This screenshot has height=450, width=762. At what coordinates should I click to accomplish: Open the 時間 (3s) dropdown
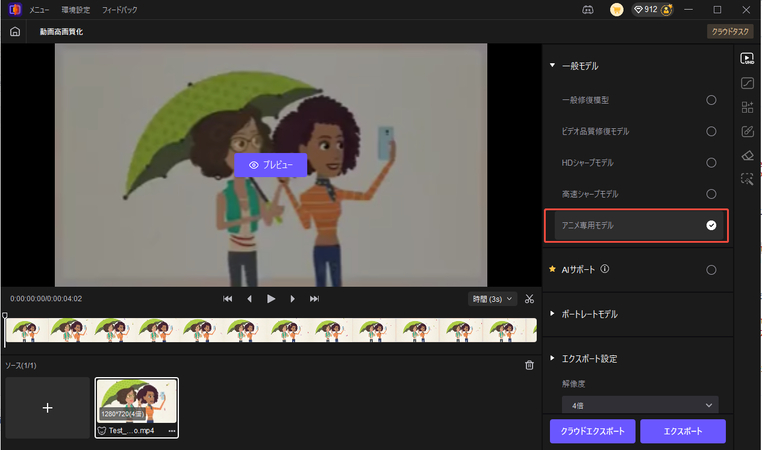pyautogui.click(x=492, y=298)
